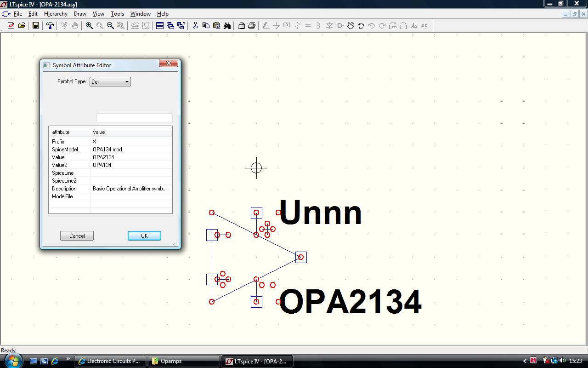Click the Drag closed-hand icon
Viewport: 588px width, 368px height.
pyautogui.click(x=361, y=26)
